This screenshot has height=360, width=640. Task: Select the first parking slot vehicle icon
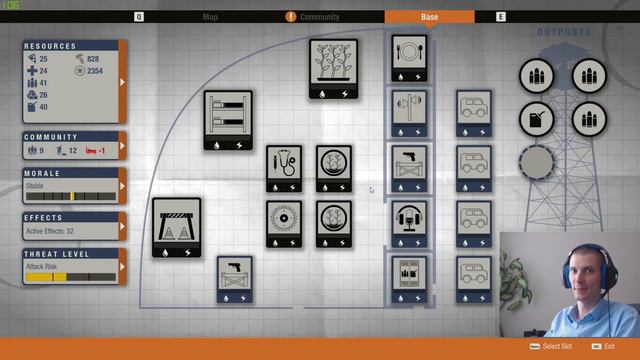tap(473, 113)
